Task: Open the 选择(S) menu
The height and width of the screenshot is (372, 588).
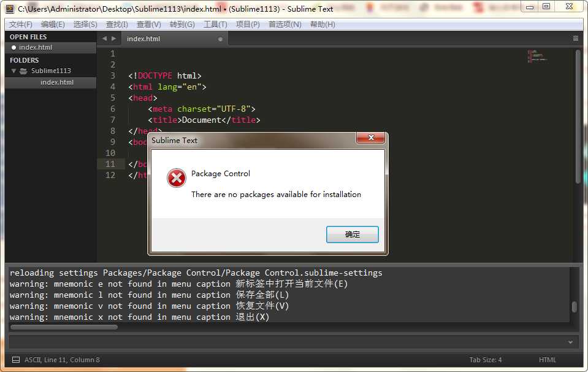Action: (85, 25)
